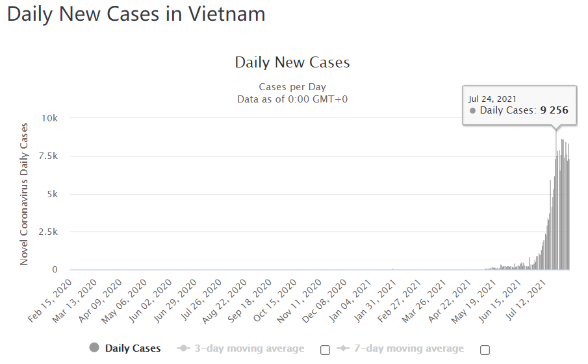
Task: Click the gray Daily Cases legend circle
Action: (x=94, y=348)
